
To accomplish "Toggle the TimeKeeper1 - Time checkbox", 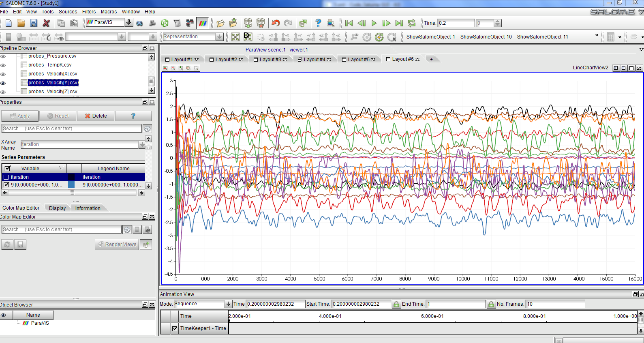I will (175, 328).
